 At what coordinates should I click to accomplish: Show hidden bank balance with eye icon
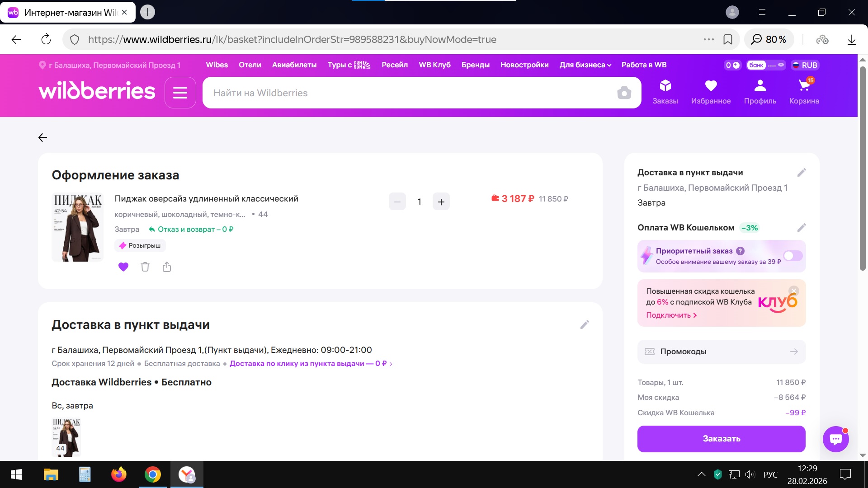(781, 65)
